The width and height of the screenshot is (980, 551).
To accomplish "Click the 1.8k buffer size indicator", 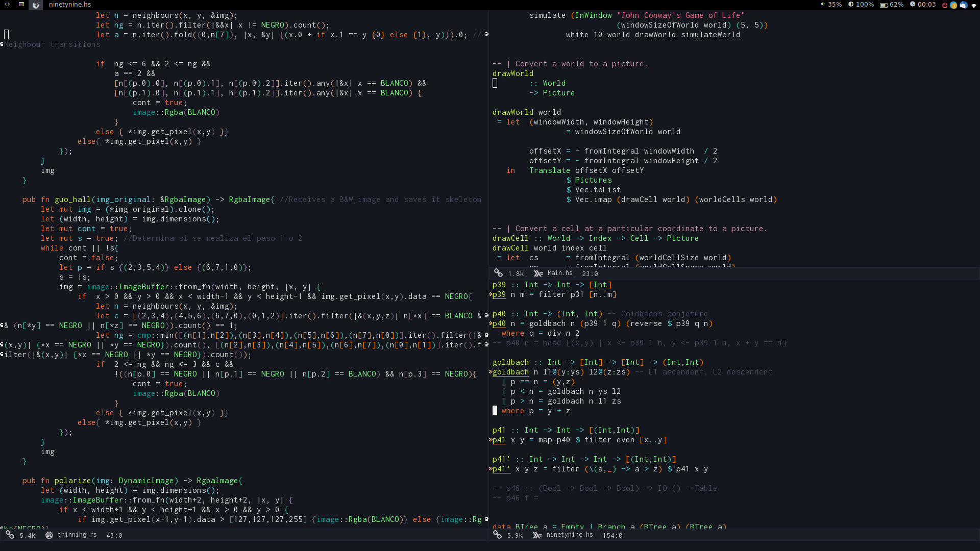I will 516,274.
